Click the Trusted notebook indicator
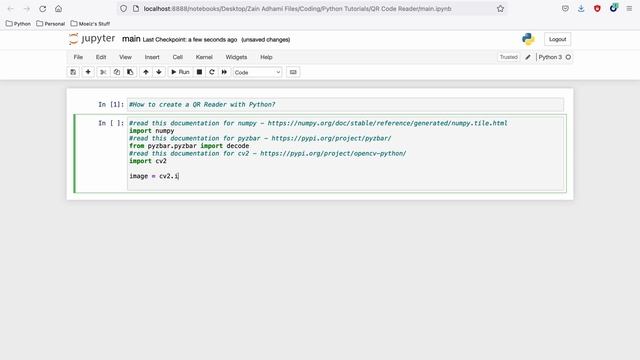 tap(509, 57)
